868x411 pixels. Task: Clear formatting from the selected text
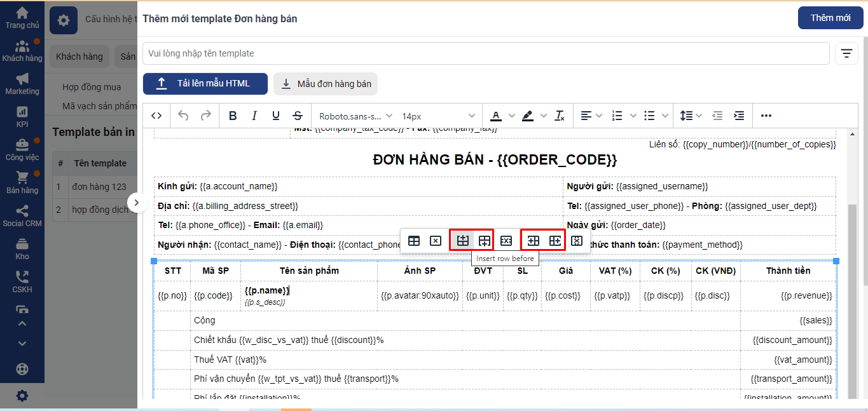pyautogui.click(x=560, y=116)
